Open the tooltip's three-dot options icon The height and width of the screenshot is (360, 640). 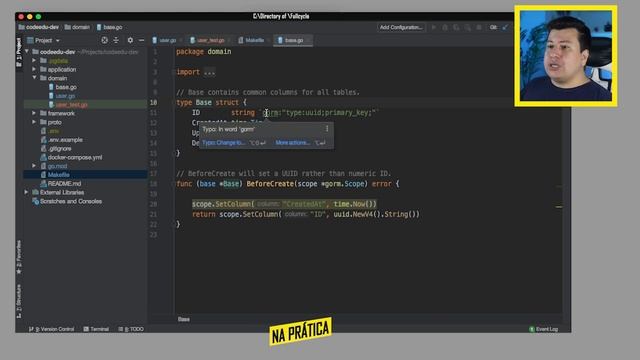click(327, 129)
